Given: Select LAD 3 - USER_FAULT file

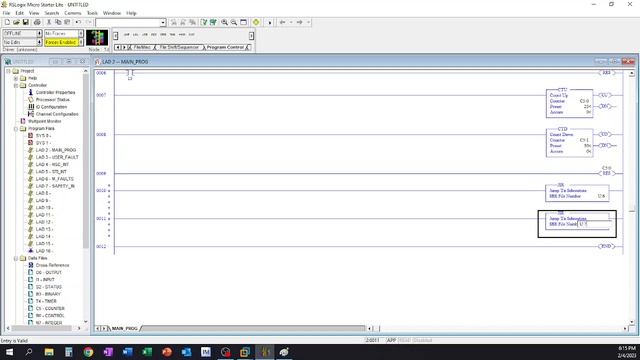Looking at the screenshot, I should [x=57, y=157].
